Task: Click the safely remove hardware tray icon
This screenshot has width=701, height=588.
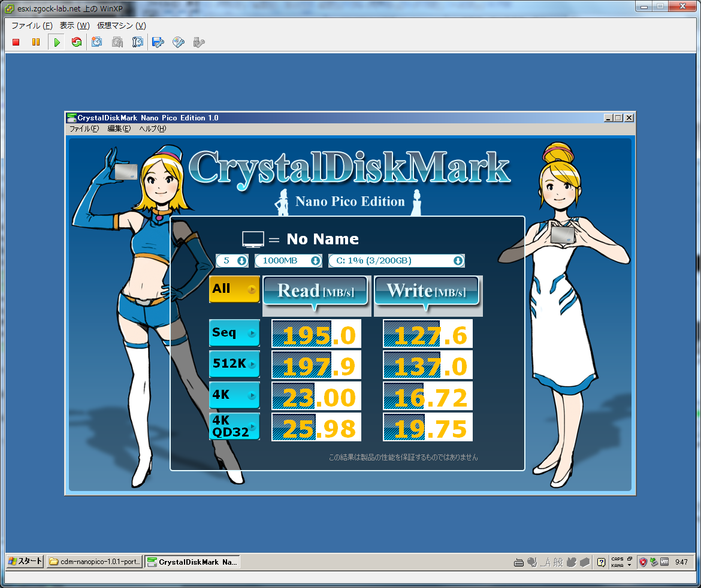Action: [x=654, y=562]
